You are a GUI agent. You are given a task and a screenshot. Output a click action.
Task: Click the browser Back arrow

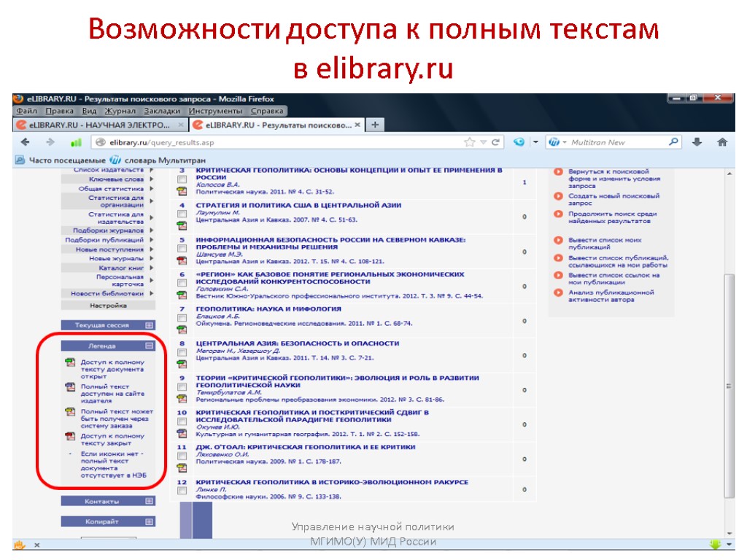click(x=26, y=142)
